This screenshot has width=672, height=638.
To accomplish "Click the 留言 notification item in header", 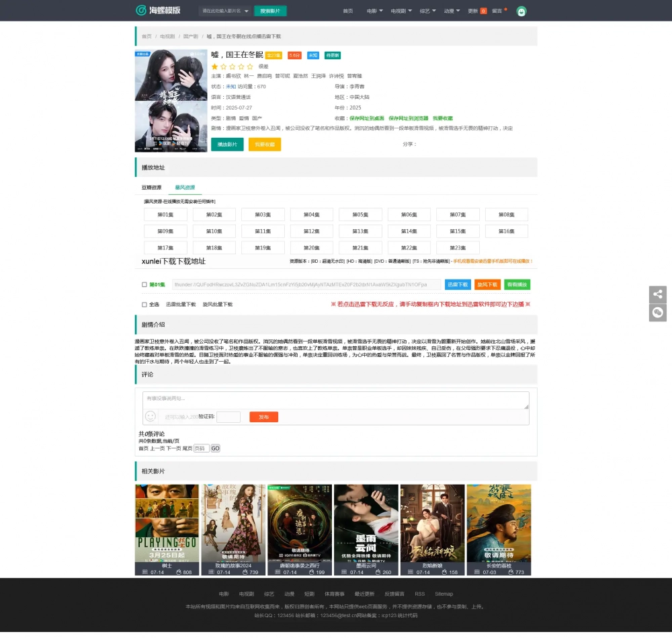I will 498,11.
